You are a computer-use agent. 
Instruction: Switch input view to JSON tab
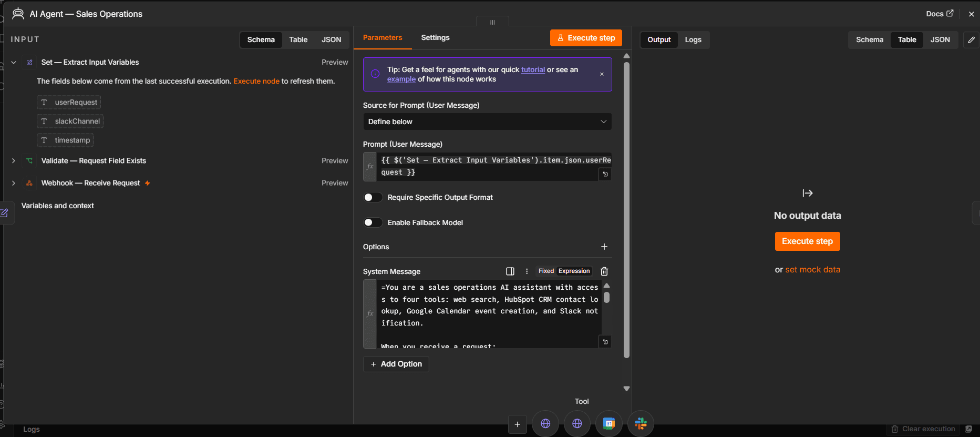(331, 39)
